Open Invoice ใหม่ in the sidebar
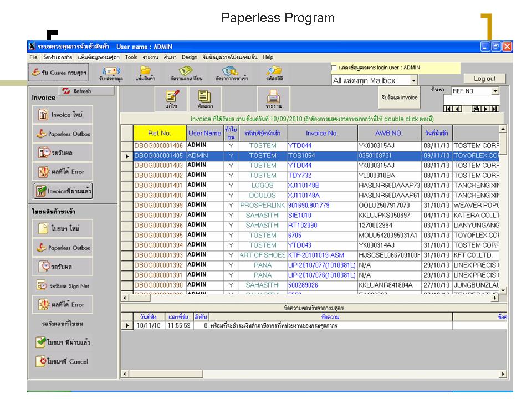 (61, 115)
